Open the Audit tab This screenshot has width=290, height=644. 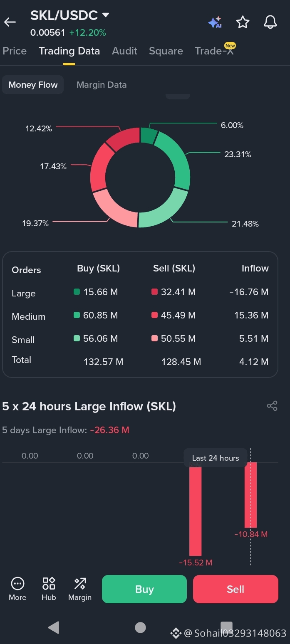click(124, 51)
